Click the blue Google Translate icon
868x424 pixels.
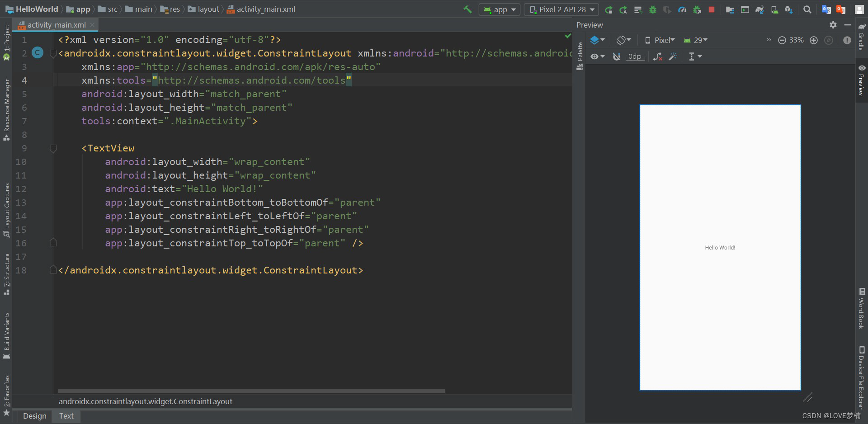tap(826, 9)
